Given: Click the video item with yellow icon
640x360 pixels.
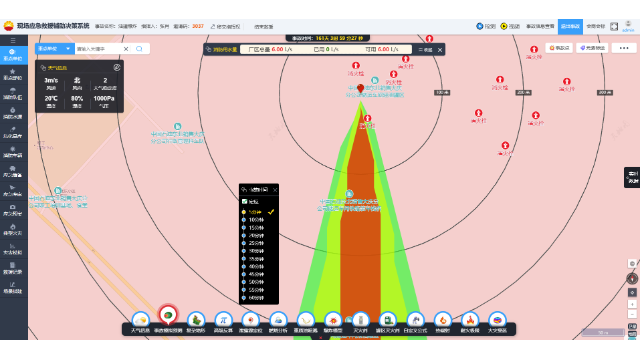Looking at the screenshot, I should click(x=510, y=27).
